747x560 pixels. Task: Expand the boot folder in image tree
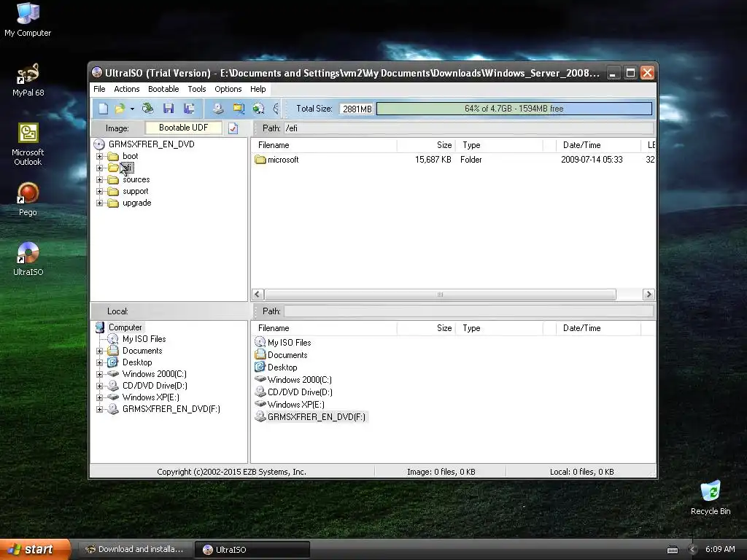(99, 156)
